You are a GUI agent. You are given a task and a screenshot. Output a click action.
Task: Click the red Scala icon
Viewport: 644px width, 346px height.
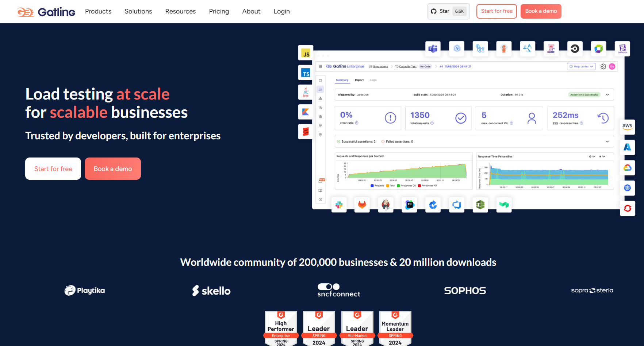pyautogui.click(x=306, y=132)
